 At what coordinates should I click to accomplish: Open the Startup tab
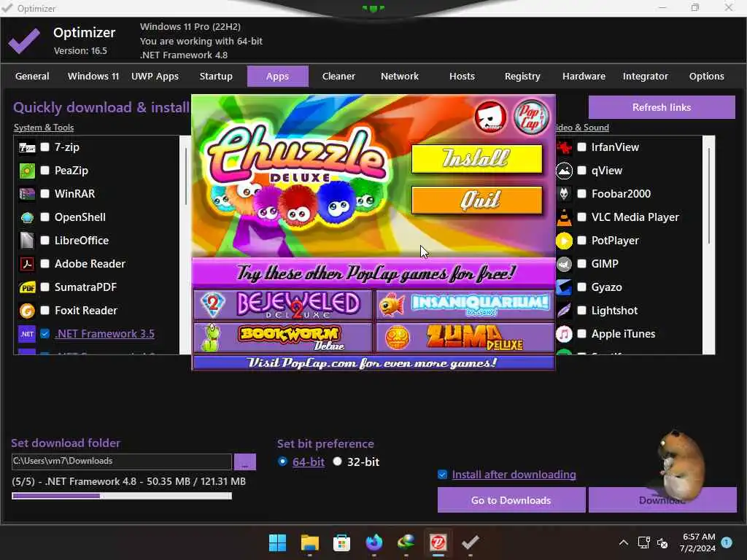point(216,76)
